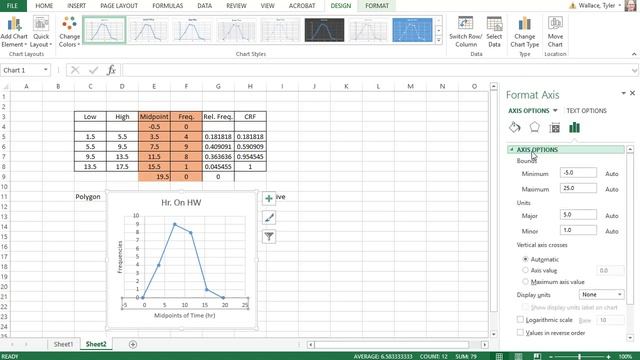This screenshot has width=640, height=360.
Task: Click Move Chart button
Action: [x=555, y=32]
